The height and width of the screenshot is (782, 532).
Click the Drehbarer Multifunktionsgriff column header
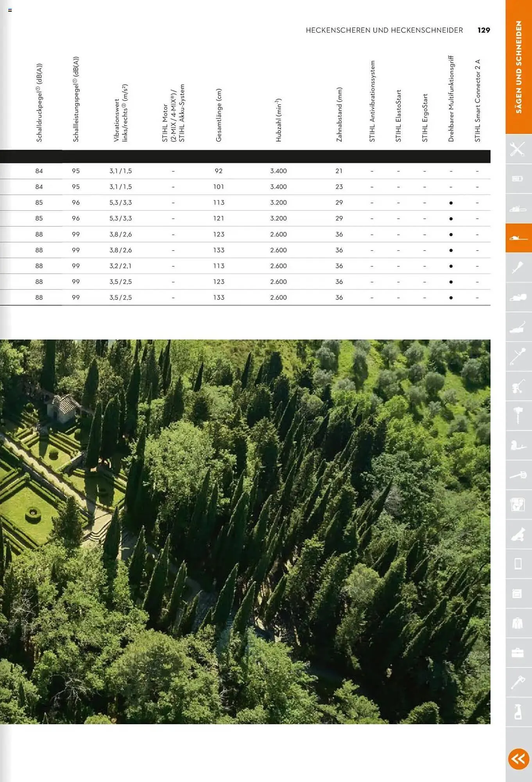[x=451, y=98]
